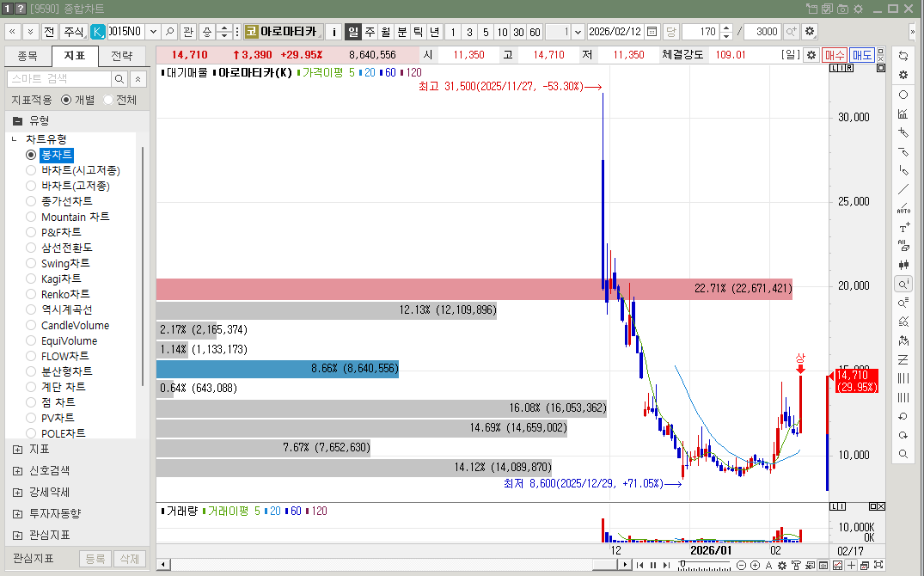The image size is (924, 576).
Task: Click the zoom-out minus circle icon
Action: 741,566
